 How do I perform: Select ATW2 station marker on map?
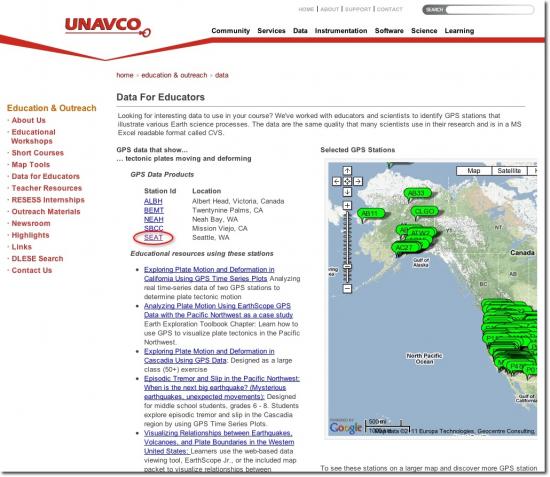(422, 233)
